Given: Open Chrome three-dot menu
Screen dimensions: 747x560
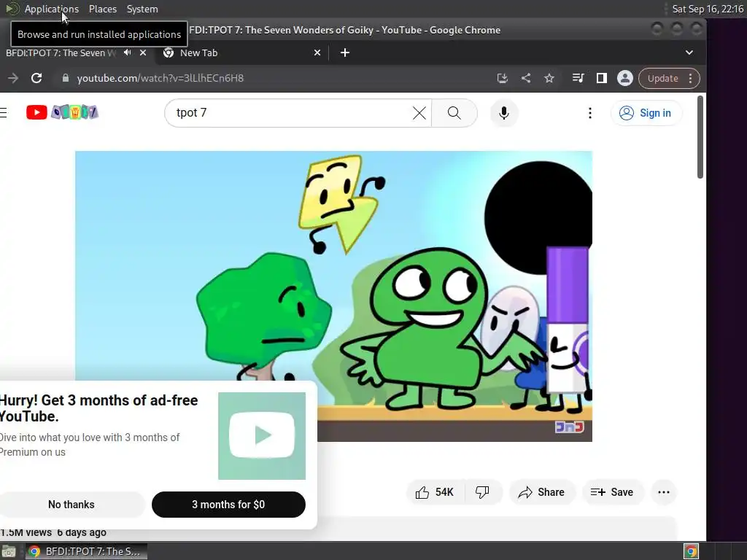Looking at the screenshot, I should point(690,78).
